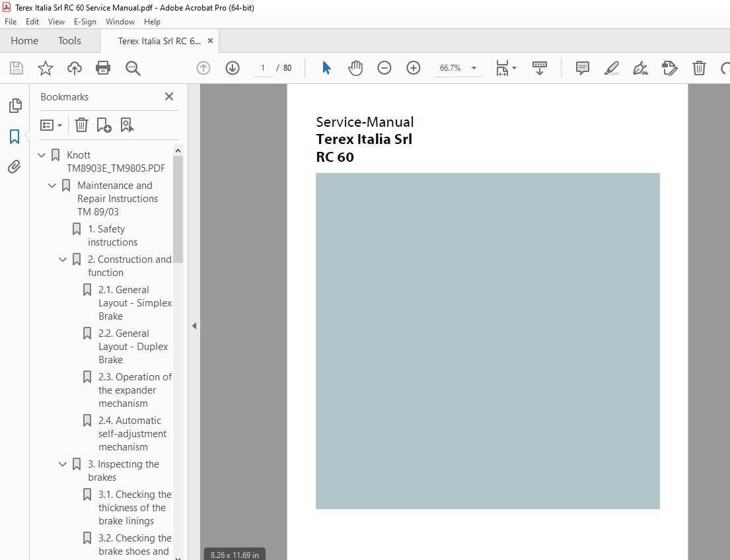Click bookmarks panel scroll up arrow
Screen dimensions: 730x560
click(178, 151)
